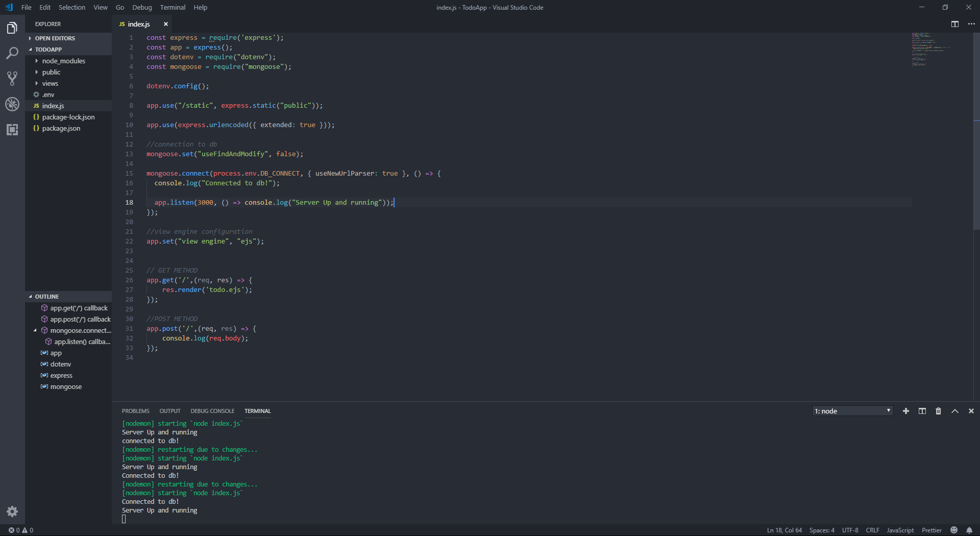
Task: Open the .env file
Action: tap(68, 94)
